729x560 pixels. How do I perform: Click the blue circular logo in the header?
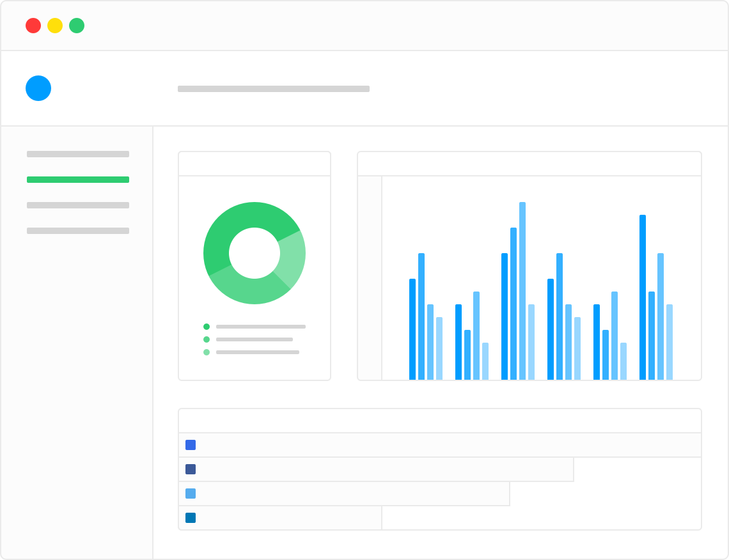38,88
